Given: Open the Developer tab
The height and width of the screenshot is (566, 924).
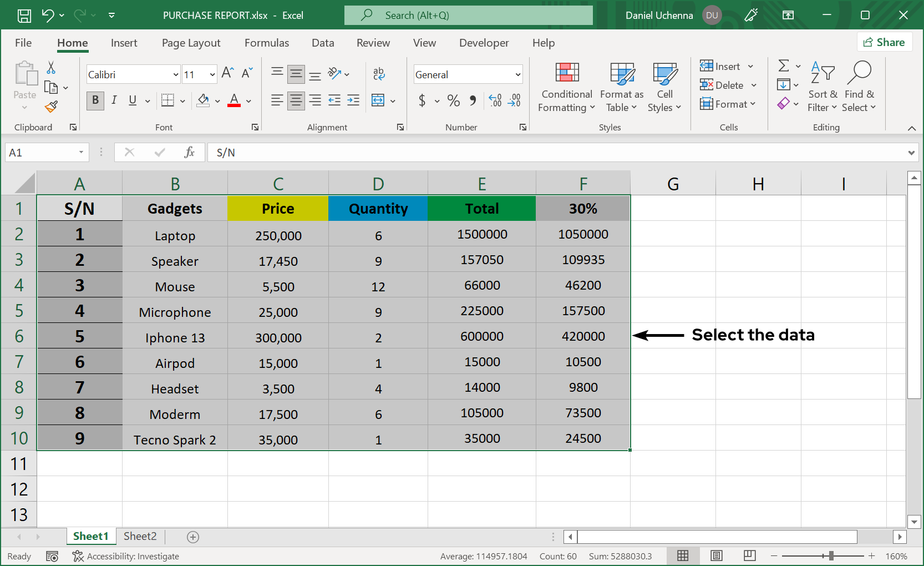Looking at the screenshot, I should (x=484, y=43).
